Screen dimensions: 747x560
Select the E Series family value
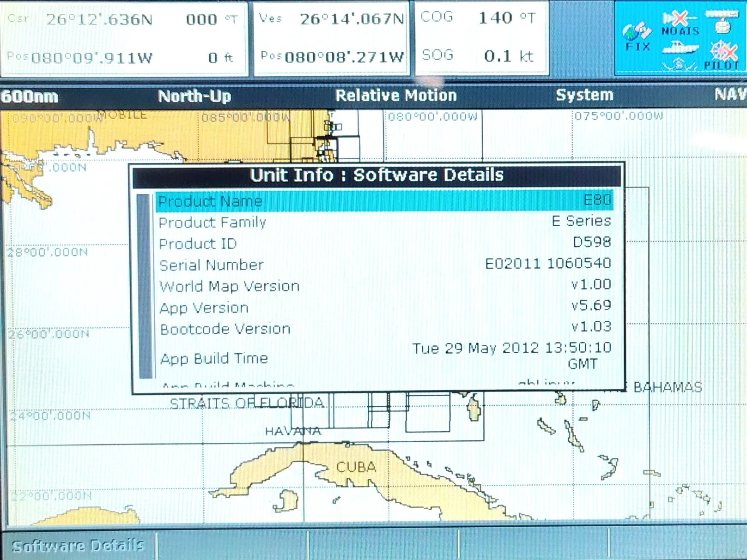click(581, 221)
